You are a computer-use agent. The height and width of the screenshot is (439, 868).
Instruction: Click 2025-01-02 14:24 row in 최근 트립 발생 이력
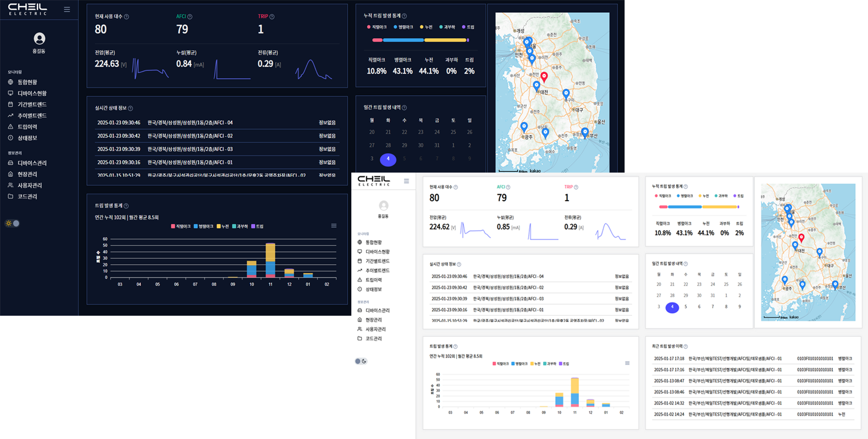click(751, 414)
